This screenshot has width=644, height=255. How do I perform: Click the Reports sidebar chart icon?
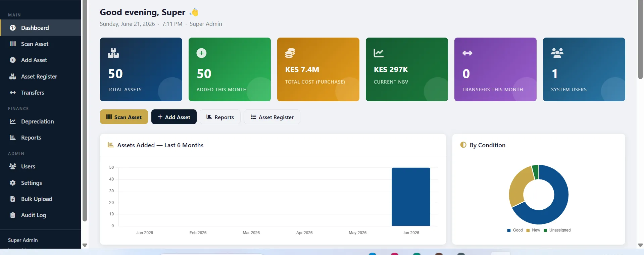point(13,138)
